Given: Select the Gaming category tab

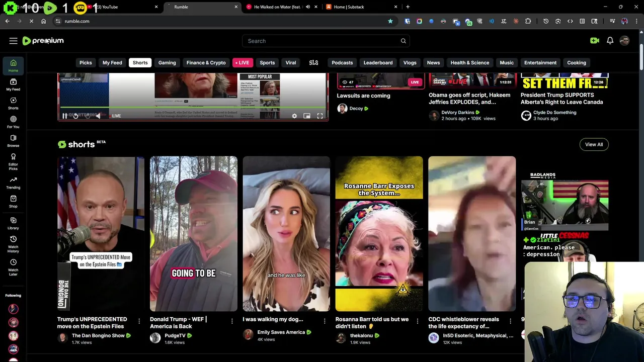Looking at the screenshot, I should coord(167,63).
